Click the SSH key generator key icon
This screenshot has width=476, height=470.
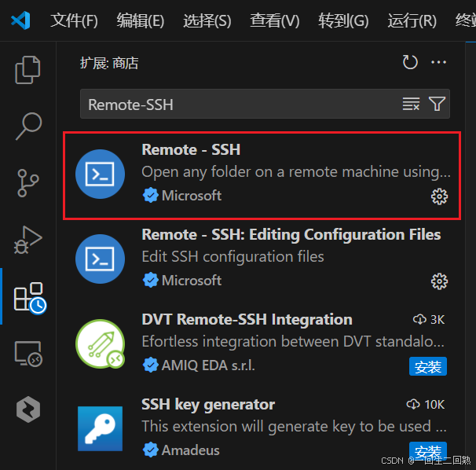click(101, 428)
